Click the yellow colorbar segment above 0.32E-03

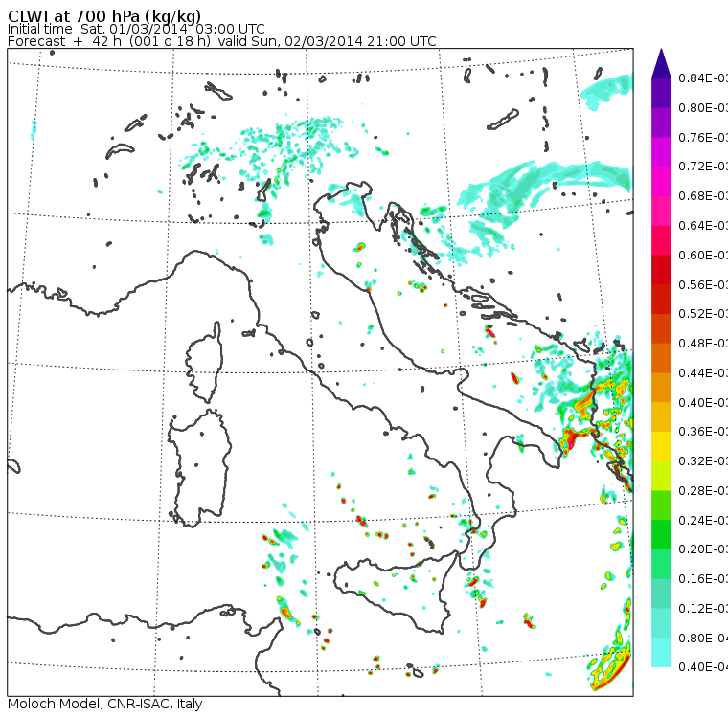click(661, 446)
